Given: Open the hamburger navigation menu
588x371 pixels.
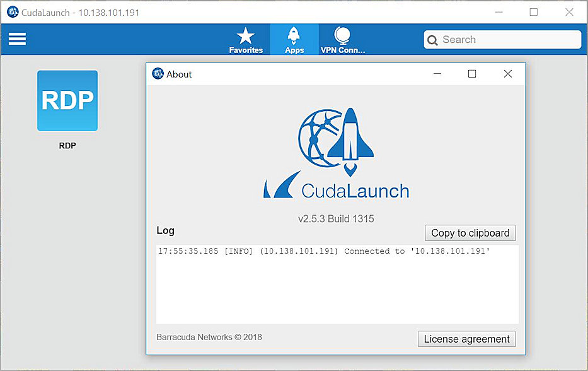Looking at the screenshot, I should point(16,38).
